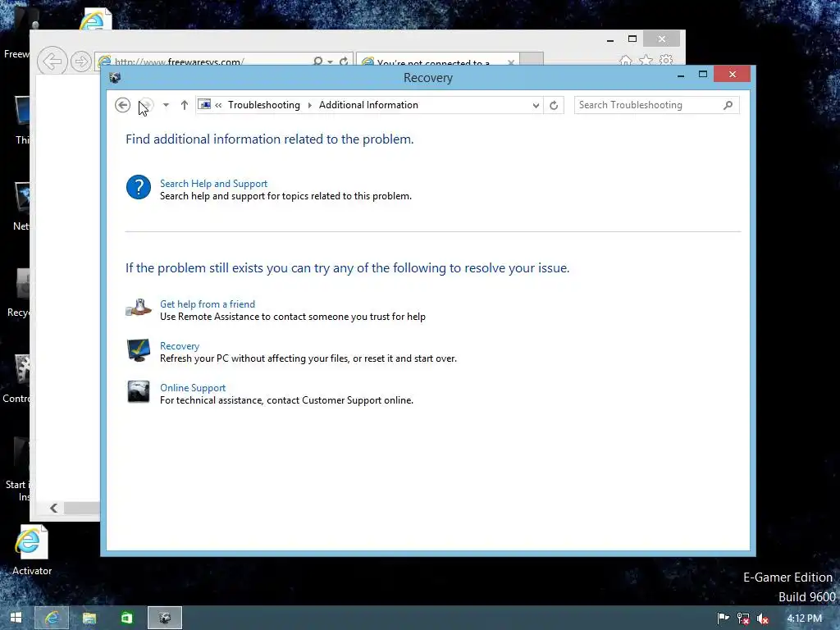Go back in the Recovery window
This screenshot has width=840, height=630.
(123, 105)
